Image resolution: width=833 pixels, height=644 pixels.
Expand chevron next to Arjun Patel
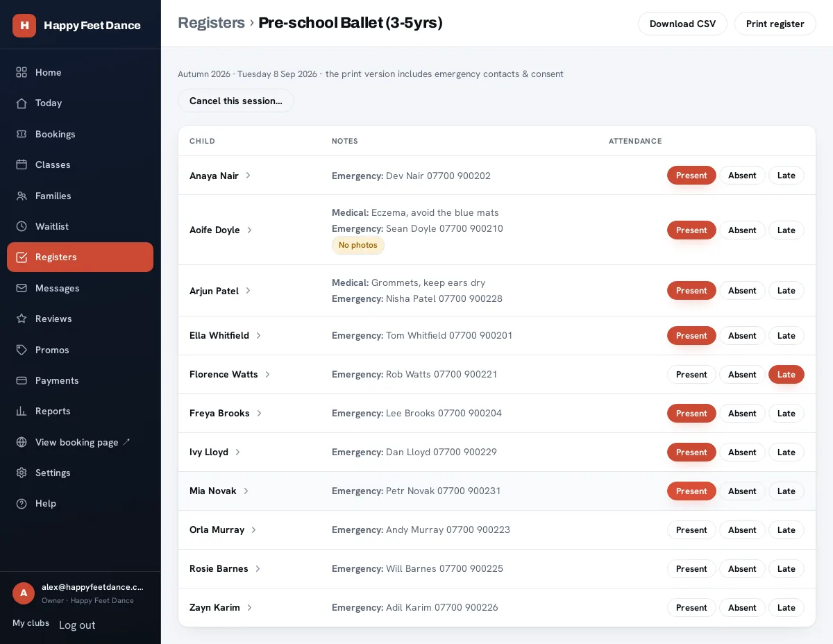pyautogui.click(x=248, y=291)
